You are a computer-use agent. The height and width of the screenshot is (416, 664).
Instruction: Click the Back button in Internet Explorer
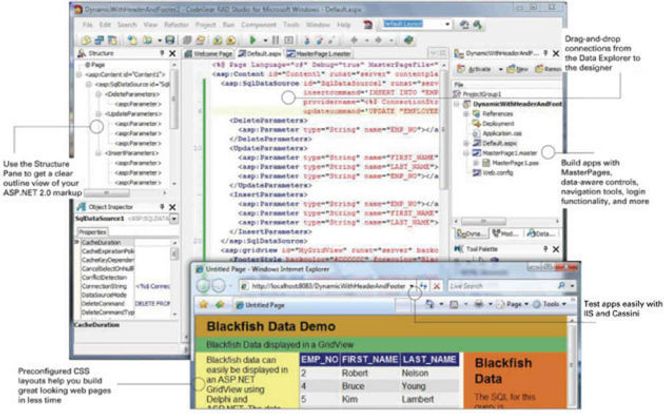pos(203,286)
